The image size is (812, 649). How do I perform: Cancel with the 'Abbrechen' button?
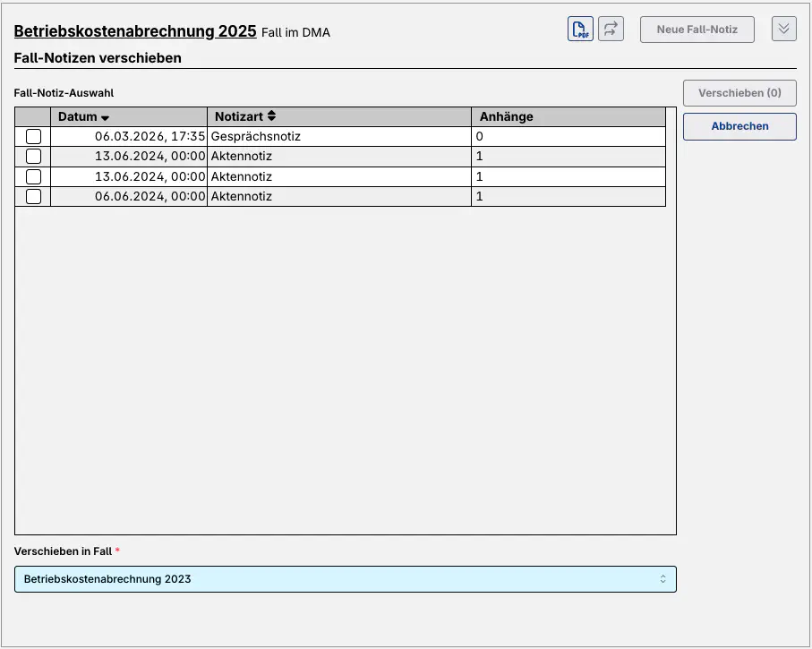click(739, 126)
